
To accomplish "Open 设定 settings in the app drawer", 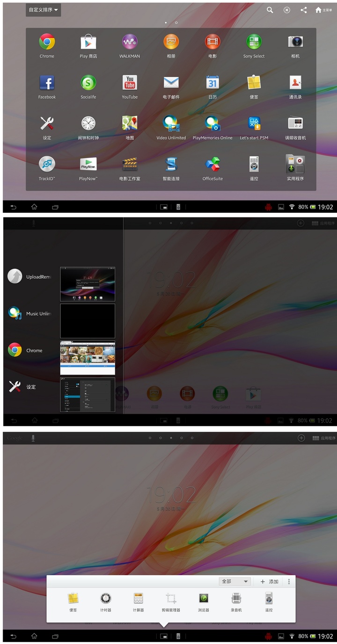I will (x=47, y=127).
